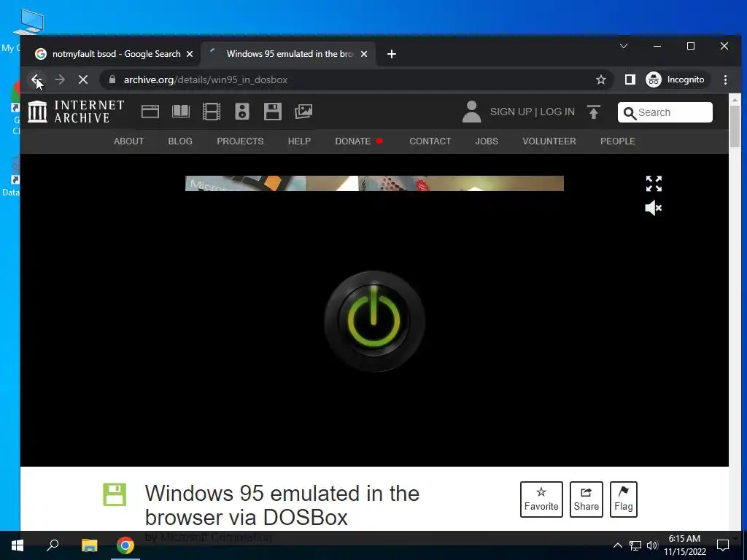Screen dimensions: 747x560
Task: Click the green software floppy icon beside title
Action: pos(115,495)
